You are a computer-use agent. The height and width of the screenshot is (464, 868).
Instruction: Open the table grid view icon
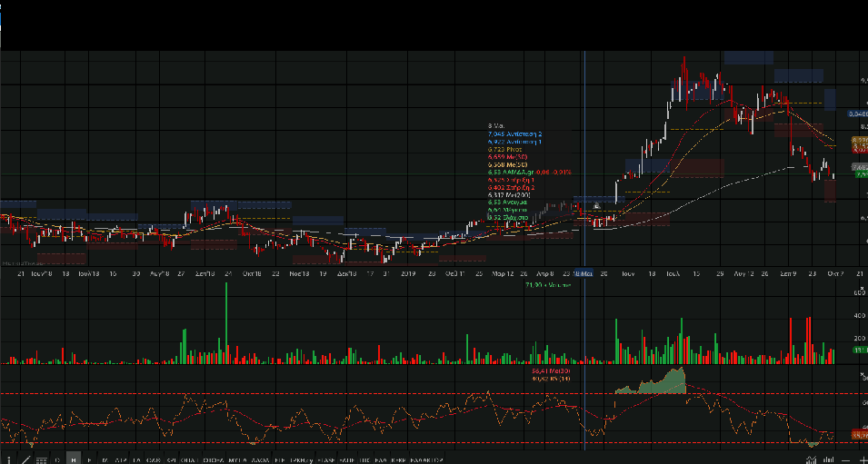click(x=42, y=459)
